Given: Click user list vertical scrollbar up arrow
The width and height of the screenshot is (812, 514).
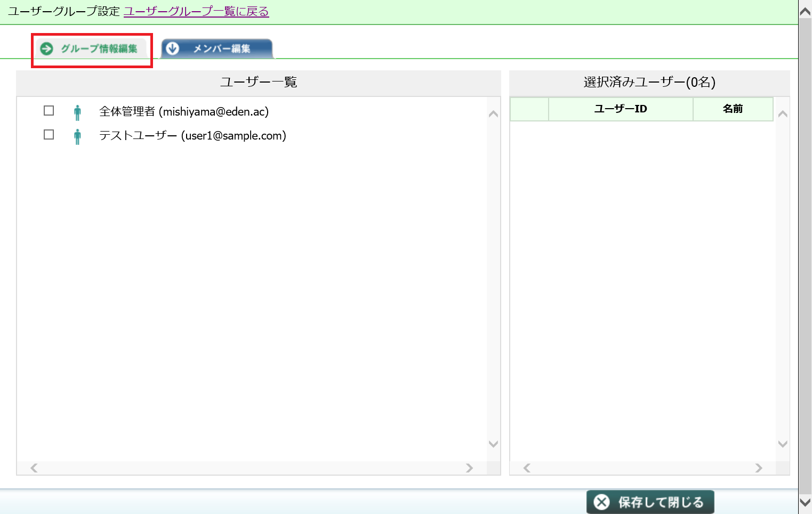Looking at the screenshot, I should [493, 113].
